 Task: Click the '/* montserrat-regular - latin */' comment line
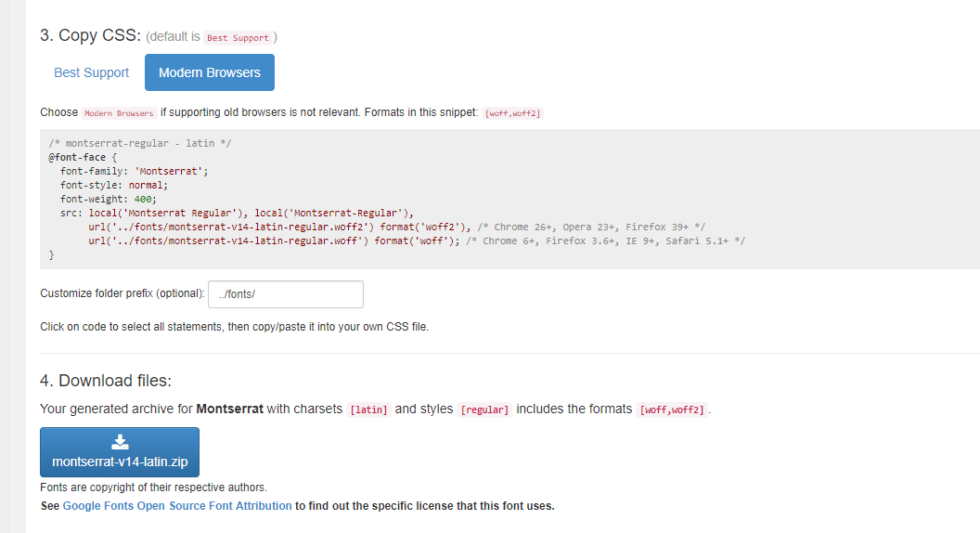(x=140, y=143)
